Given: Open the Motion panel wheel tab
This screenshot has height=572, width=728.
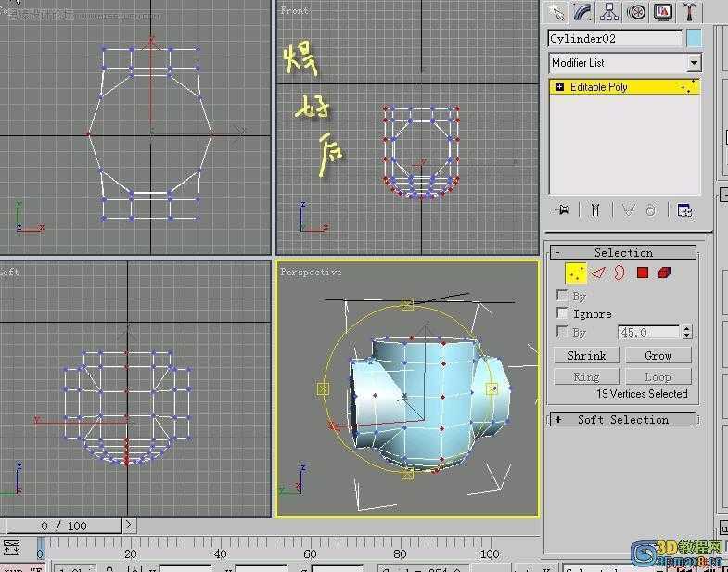Looking at the screenshot, I should [636, 12].
